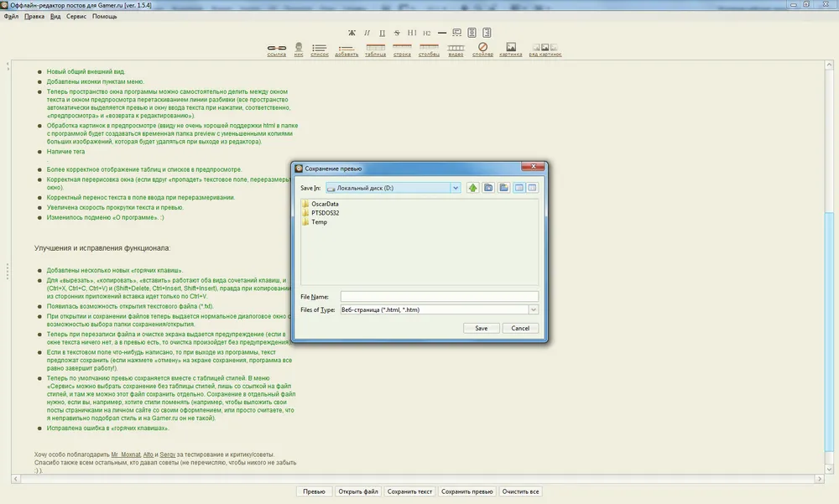Image resolution: width=839 pixels, height=504 pixels.
Task: Add a spoiler with the спойлер icon
Action: pos(482,48)
